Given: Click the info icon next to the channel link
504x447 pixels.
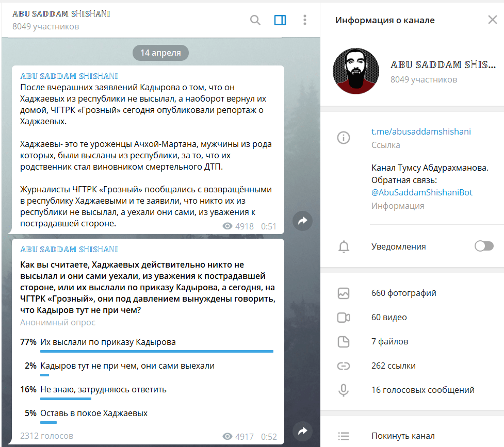Looking at the screenshot, I should (x=344, y=138).
